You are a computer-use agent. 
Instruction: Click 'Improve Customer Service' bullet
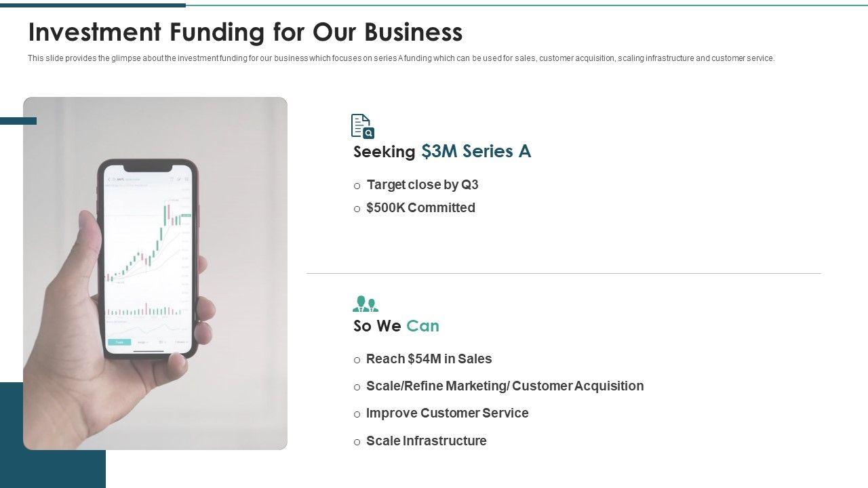(447, 413)
